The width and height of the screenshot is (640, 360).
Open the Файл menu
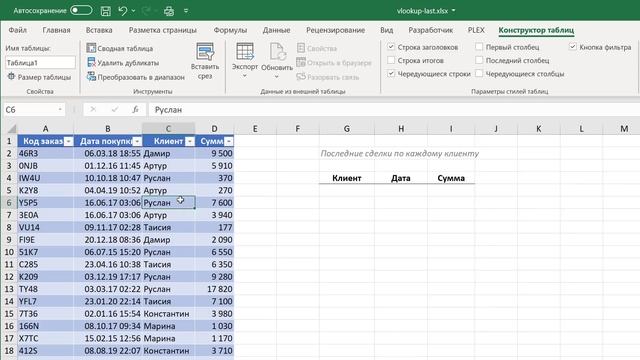point(18,30)
